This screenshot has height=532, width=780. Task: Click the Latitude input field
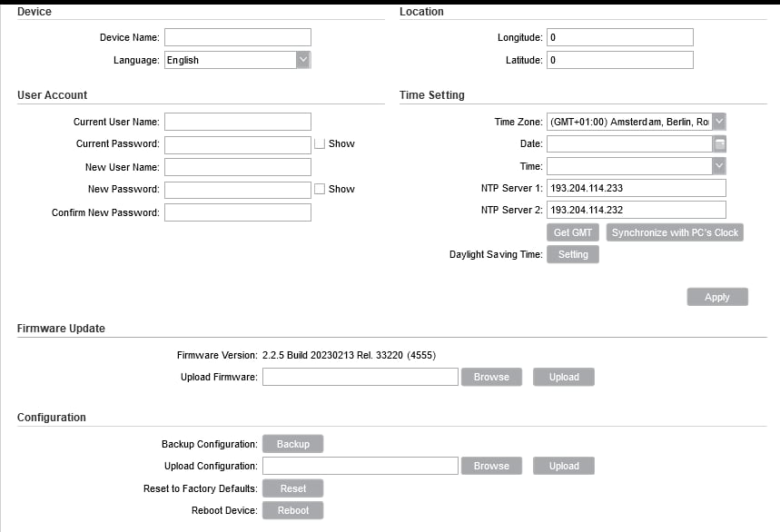point(620,60)
